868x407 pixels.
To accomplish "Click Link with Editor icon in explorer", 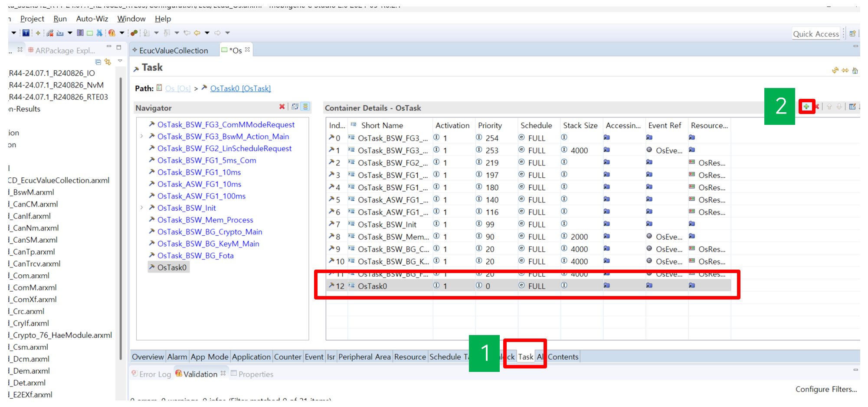I will click(108, 62).
